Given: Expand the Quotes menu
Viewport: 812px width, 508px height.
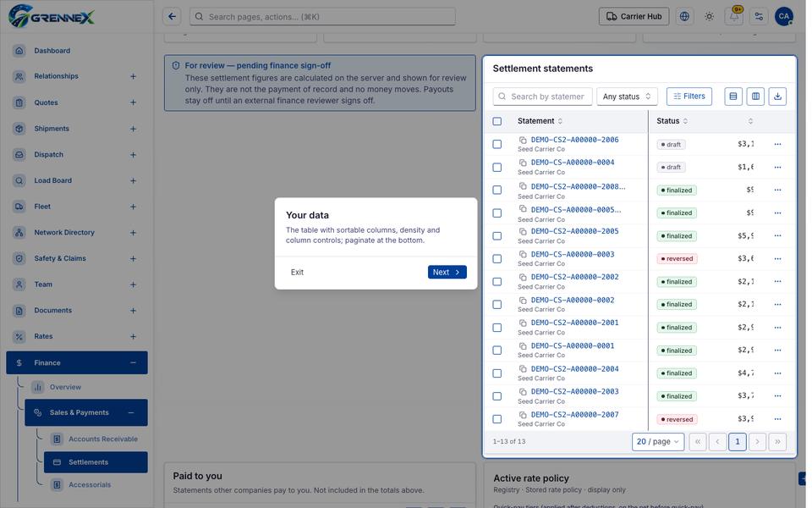Looking at the screenshot, I should coord(133,102).
